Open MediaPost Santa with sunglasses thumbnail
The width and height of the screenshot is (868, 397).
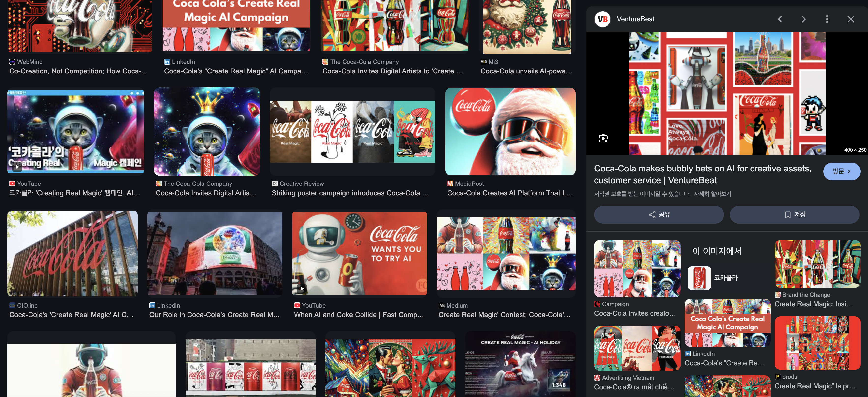point(510,132)
